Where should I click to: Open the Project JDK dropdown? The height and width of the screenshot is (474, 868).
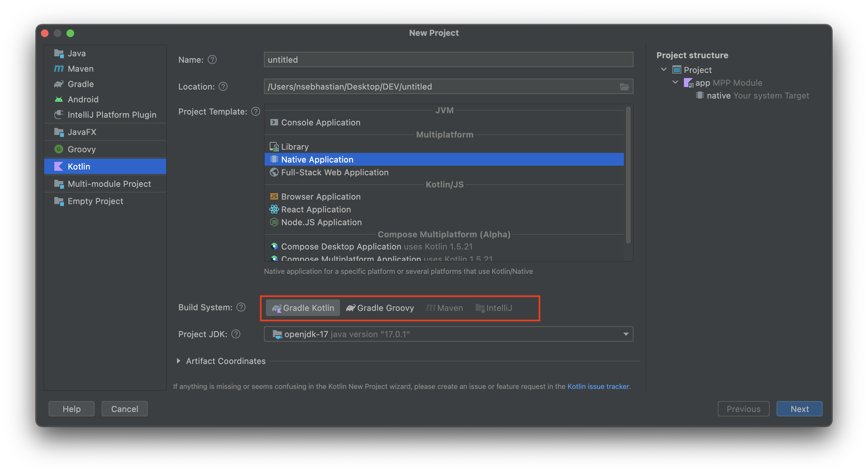pyautogui.click(x=448, y=334)
